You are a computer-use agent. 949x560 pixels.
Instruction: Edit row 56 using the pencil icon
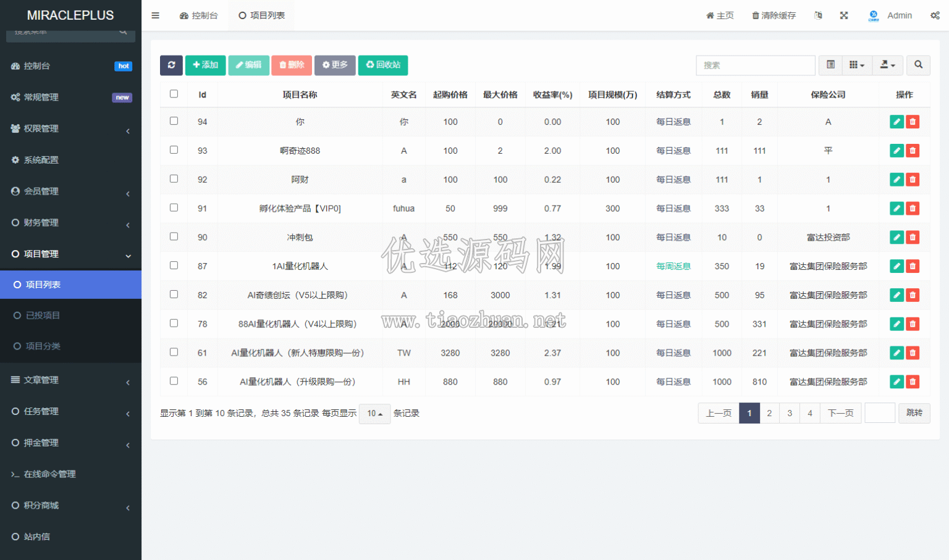896,382
